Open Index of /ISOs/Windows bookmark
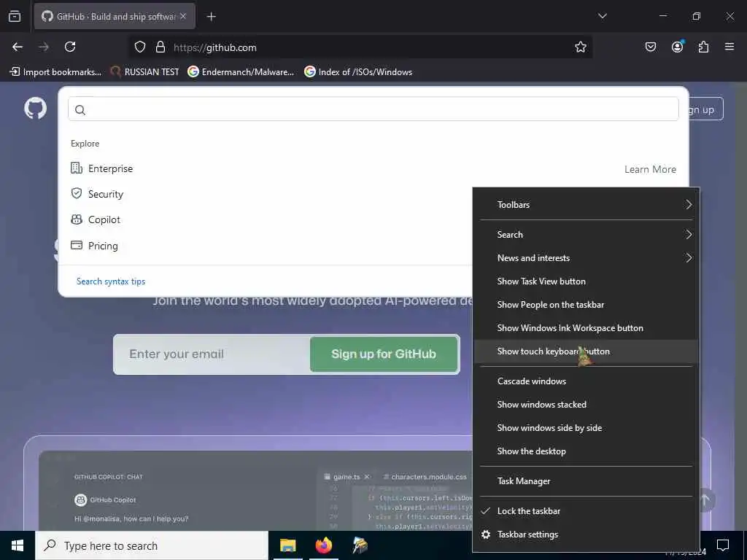Screen dimensions: 747x560 tap(358, 72)
